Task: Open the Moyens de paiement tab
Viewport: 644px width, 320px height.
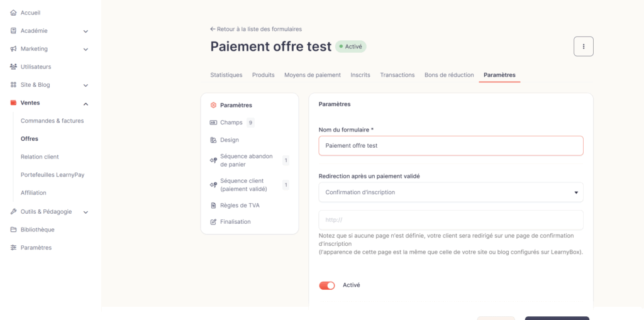Action: point(313,75)
